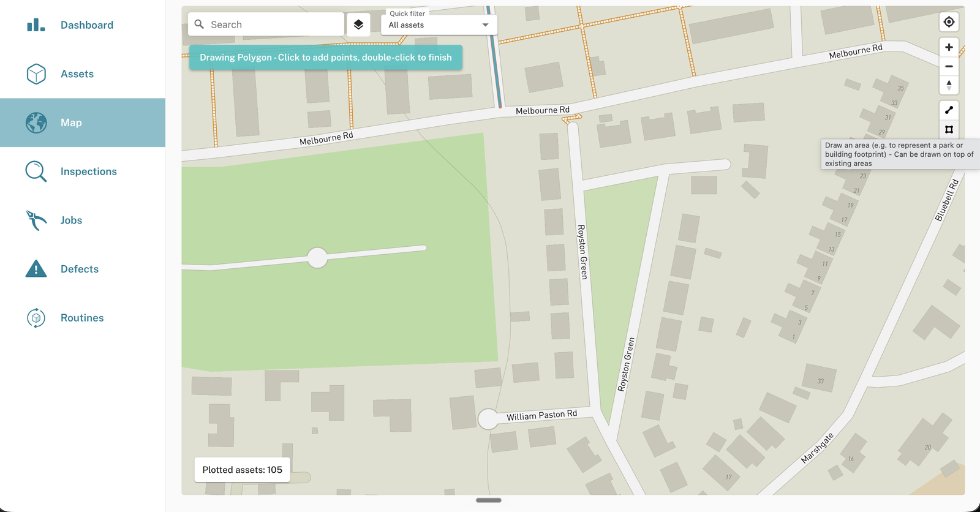Click the map Search field

(x=266, y=24)
